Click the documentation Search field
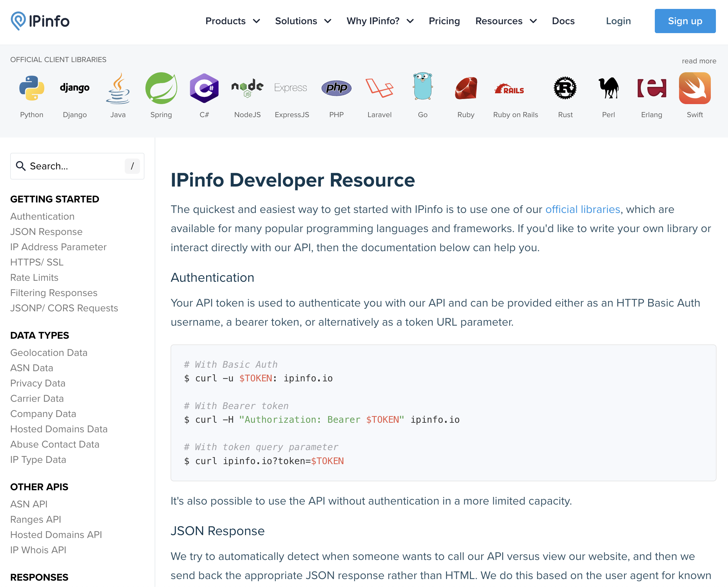The height and width of the screenshot is (587, 728). [71, 166]
